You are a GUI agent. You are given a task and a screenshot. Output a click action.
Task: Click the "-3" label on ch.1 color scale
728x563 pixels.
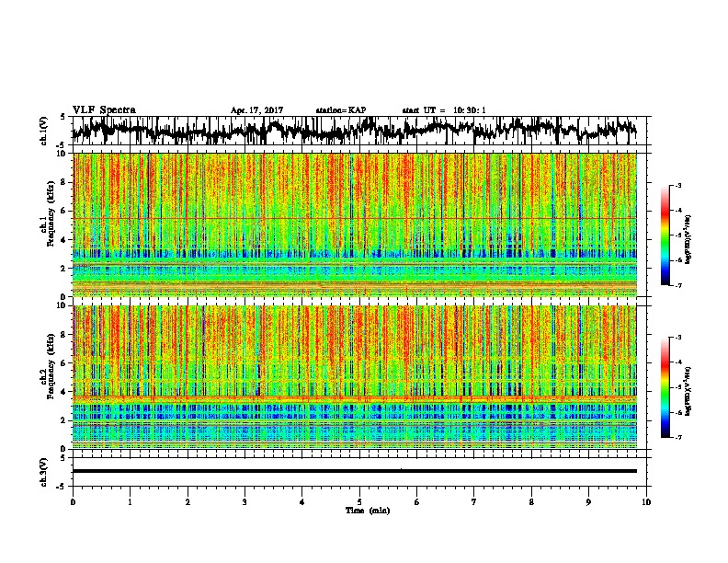[678, 185]
